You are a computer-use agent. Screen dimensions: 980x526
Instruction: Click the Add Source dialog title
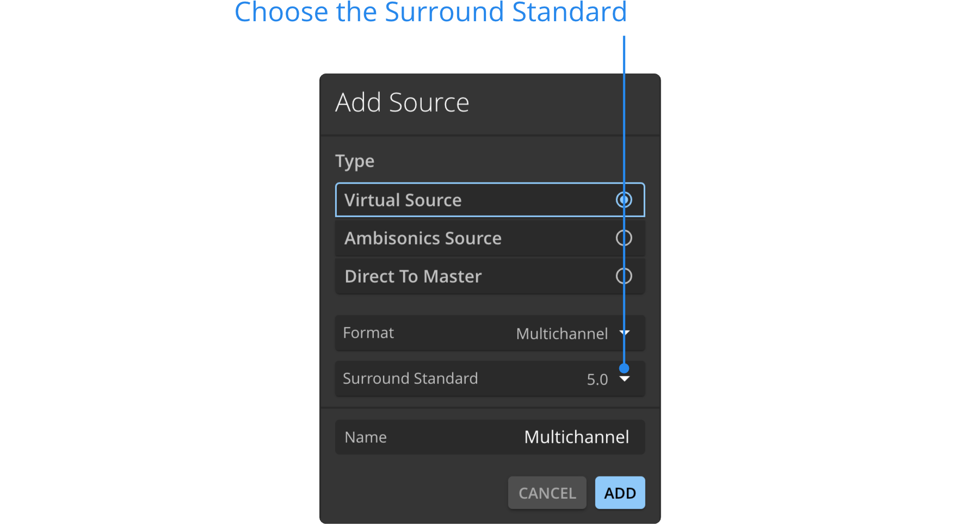pos(402,102)
